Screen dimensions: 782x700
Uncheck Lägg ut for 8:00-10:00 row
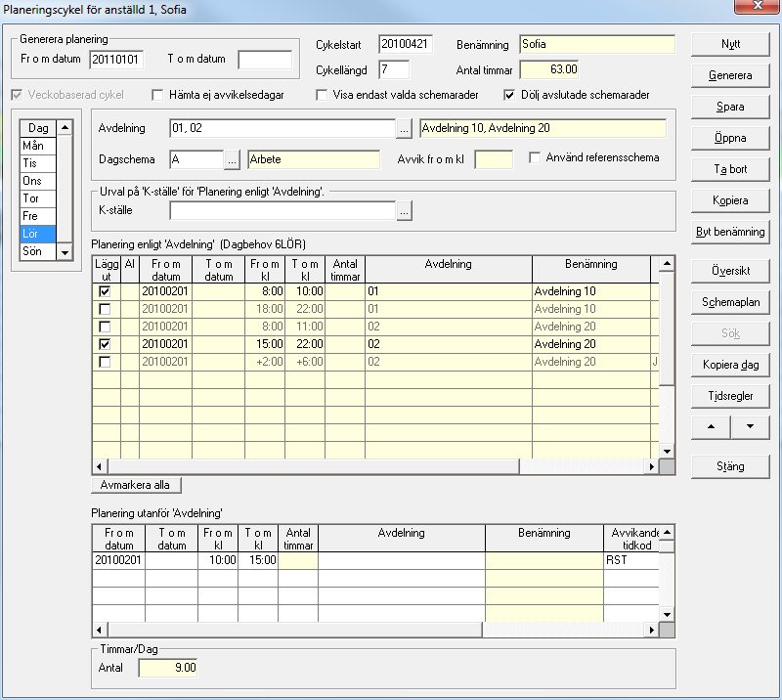[105, 291]
